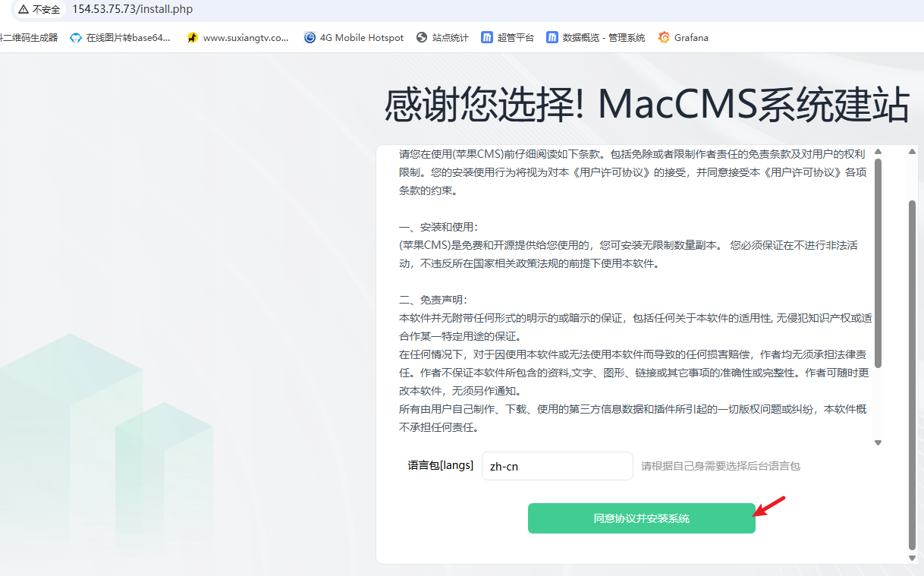The width and height of the screenshot is (924, 576).
Task: Open the 二维码生成器 bookmark
Action: coord(29,37)
